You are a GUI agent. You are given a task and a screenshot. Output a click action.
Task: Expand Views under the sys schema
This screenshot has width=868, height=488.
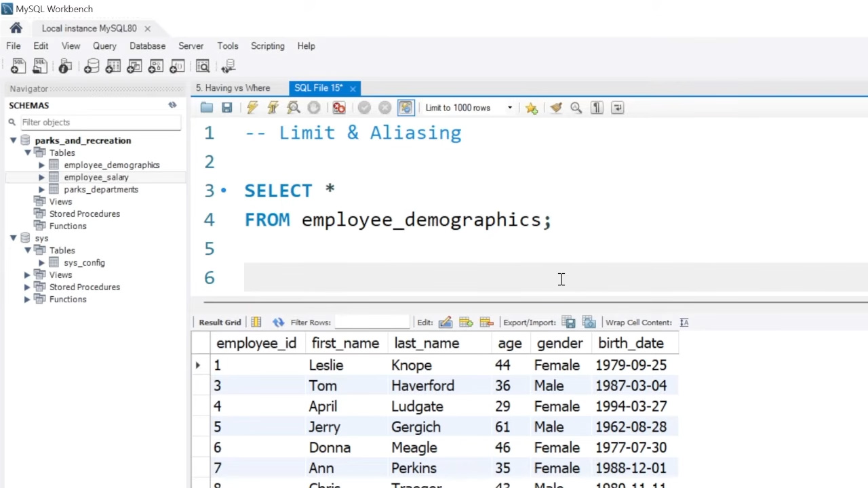27,274
